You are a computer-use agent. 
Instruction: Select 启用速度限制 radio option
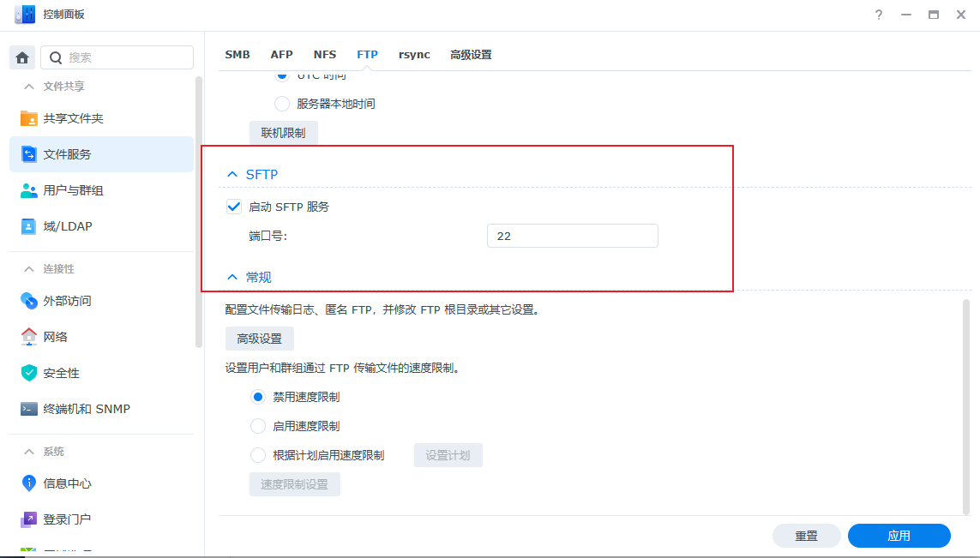coord(257,426)
